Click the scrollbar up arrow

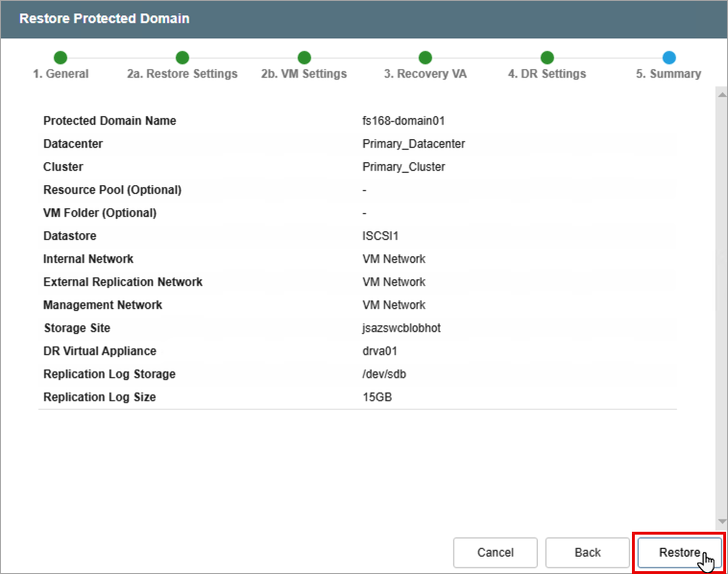click(x=721, y=92)
